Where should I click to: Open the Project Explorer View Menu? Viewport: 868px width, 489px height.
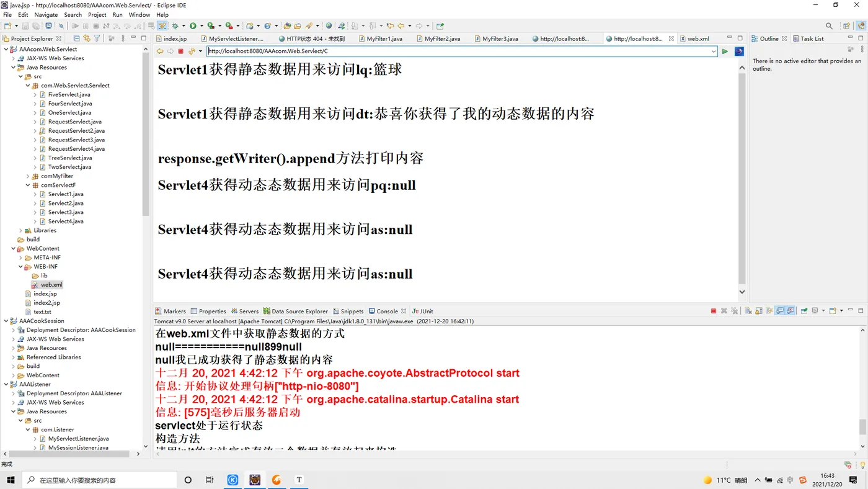[x=122, y=38]
